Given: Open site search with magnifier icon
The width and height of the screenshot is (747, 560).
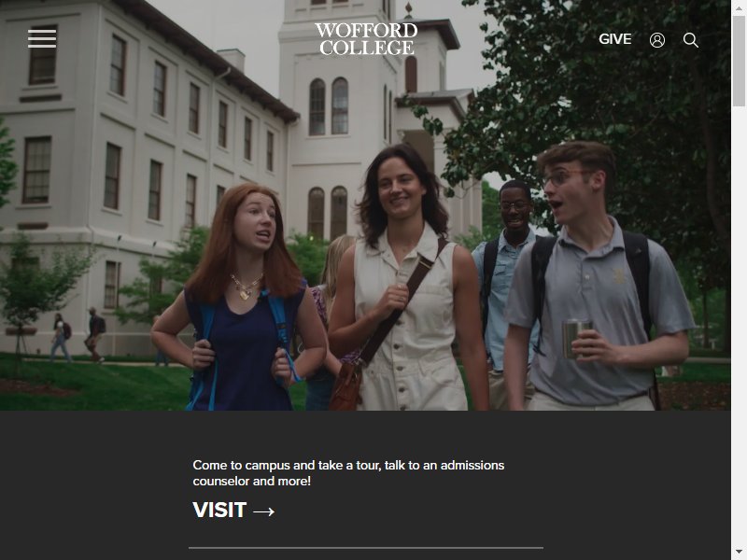Looking at the screenshot, I should point(691,40).
